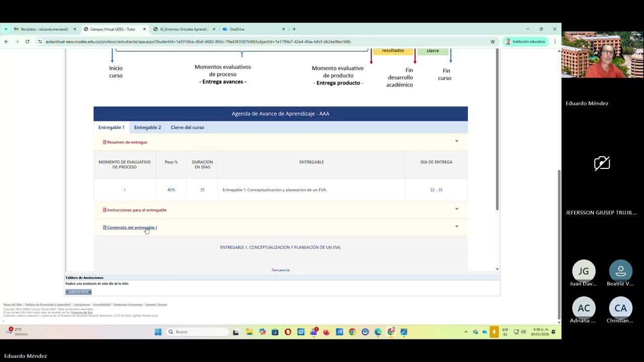
Task: Open the Chrome three-dot menu
Action: point(554,42)
